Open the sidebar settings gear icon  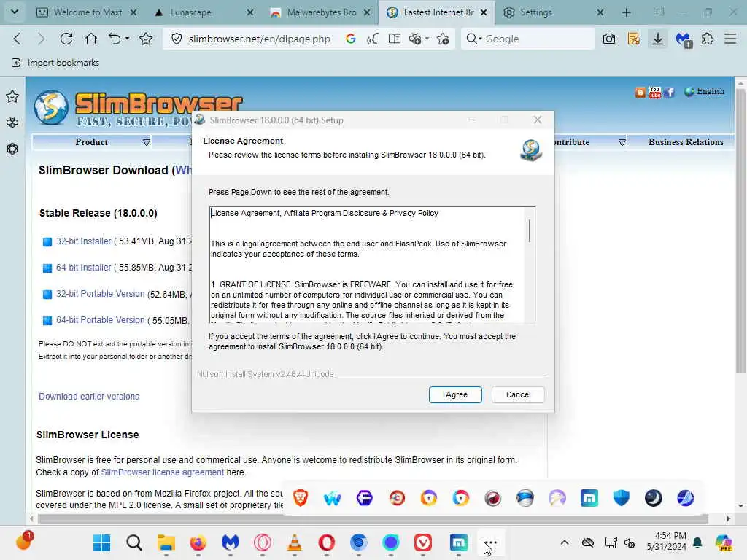tap(12, 149)
